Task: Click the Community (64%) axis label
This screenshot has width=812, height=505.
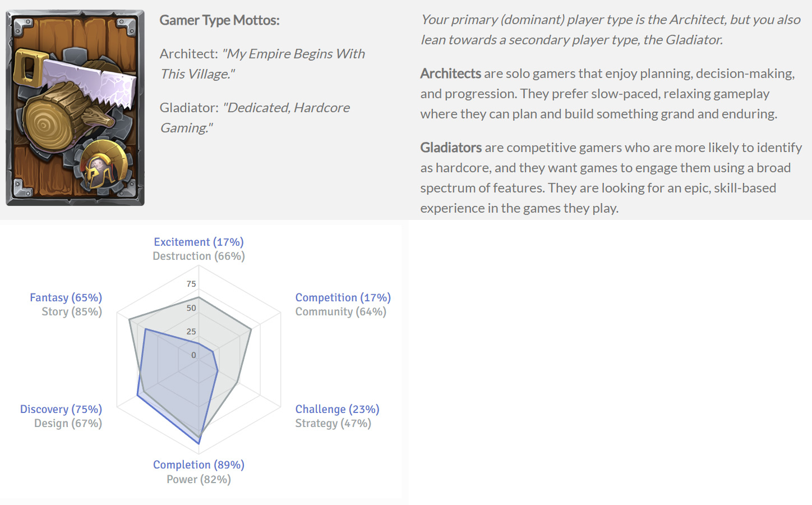Action: coord(340,311)
